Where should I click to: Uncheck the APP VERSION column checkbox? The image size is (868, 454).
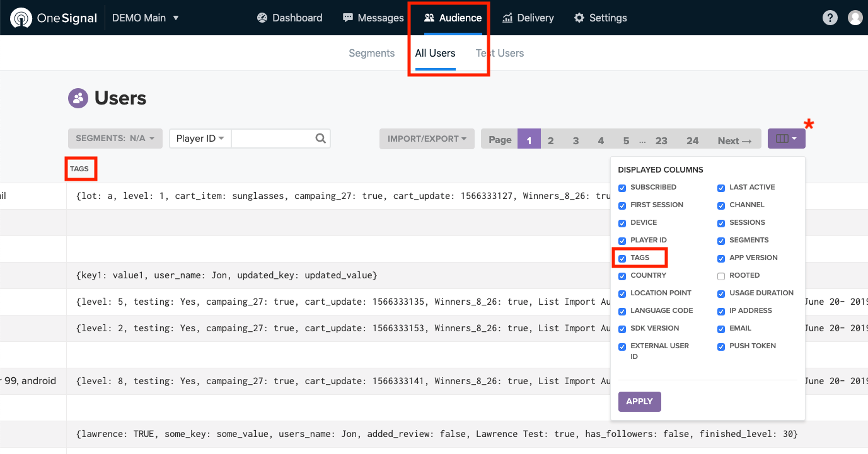click(721, 258)
